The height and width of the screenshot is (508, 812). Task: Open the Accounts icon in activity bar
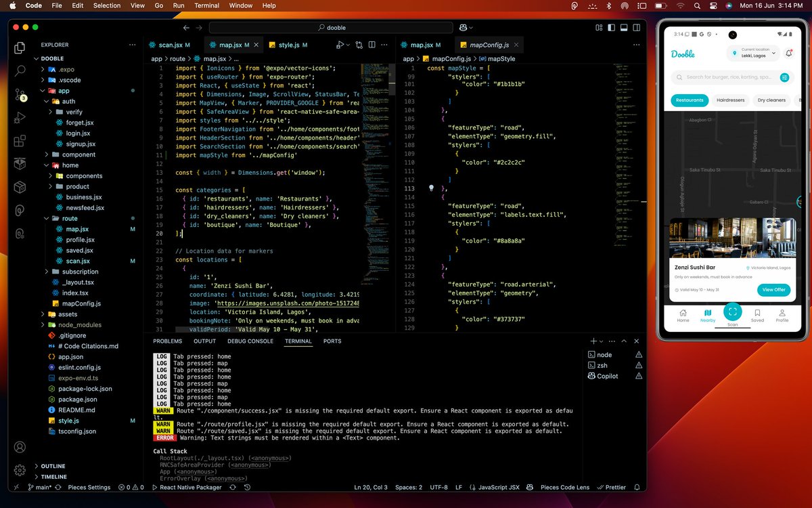pos(20,447)
